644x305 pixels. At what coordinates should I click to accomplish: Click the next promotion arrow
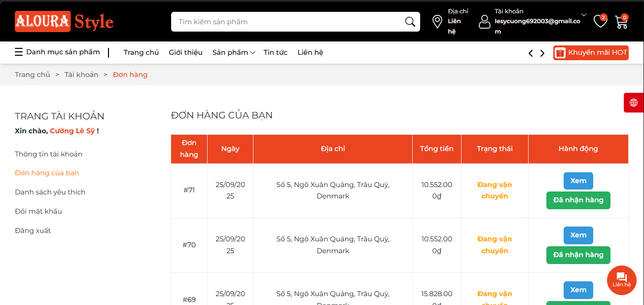pos(542,53)
